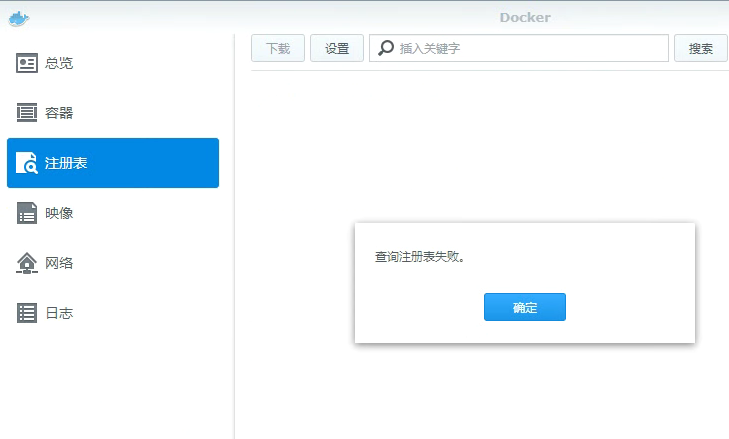Viewport: 729px width, 439px height.
Task: Click the 查询注册表失败 error message text
Action: [x=420, y=257]
